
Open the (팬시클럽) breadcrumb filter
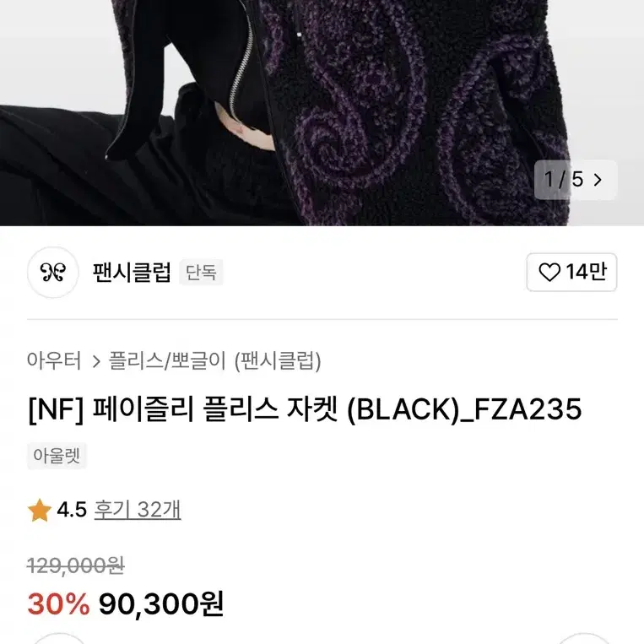(x=278, y=360)
